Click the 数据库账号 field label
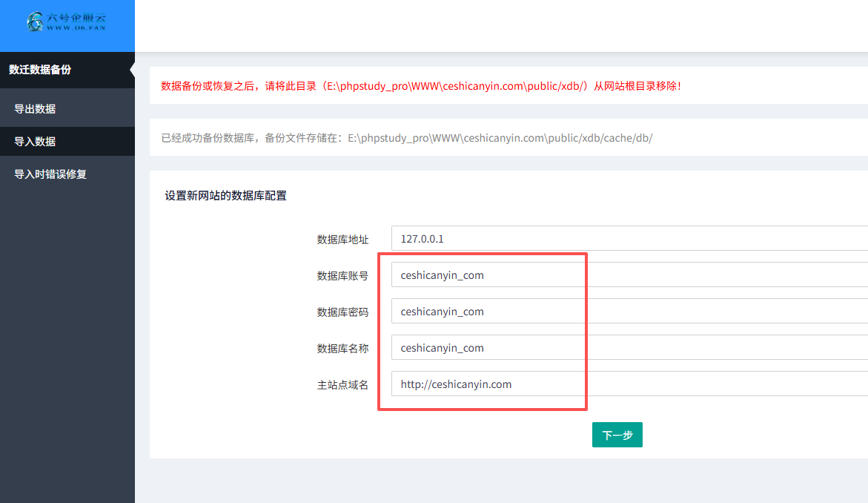 [342, 276]
